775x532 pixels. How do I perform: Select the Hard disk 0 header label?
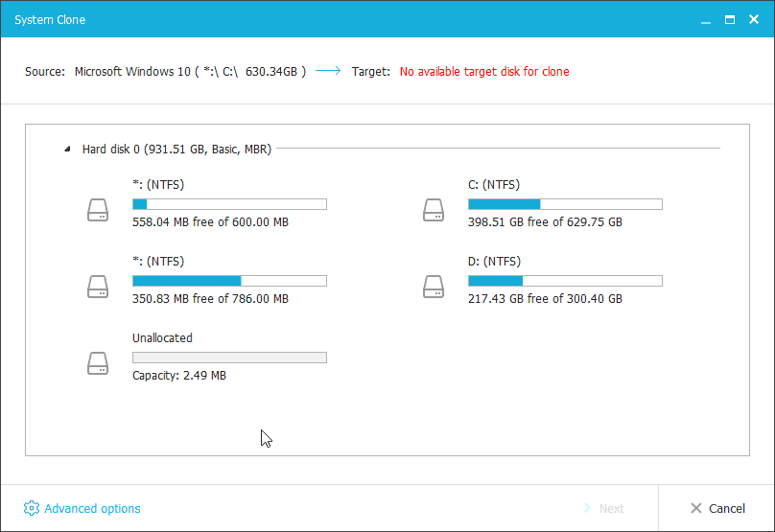[176, 149]
